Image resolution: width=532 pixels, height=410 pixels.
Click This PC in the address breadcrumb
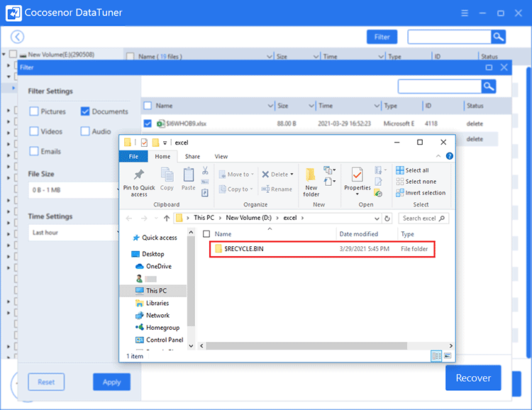(204, 218)
